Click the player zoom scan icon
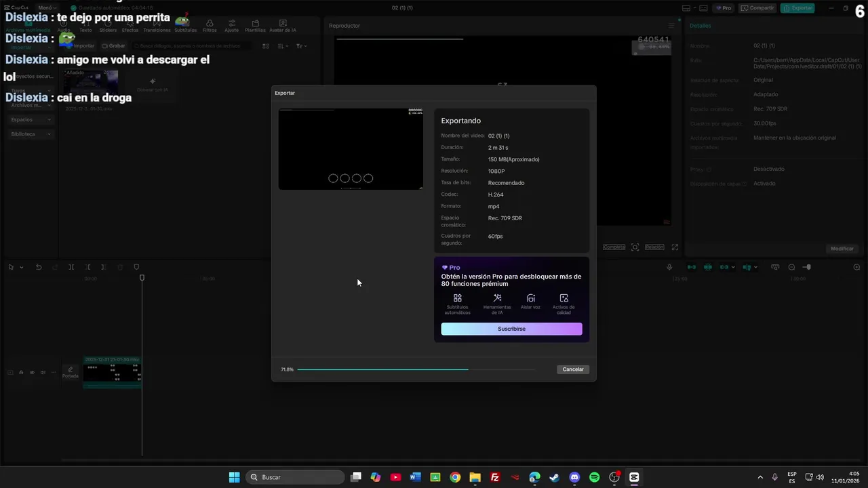 coord(635,247)
